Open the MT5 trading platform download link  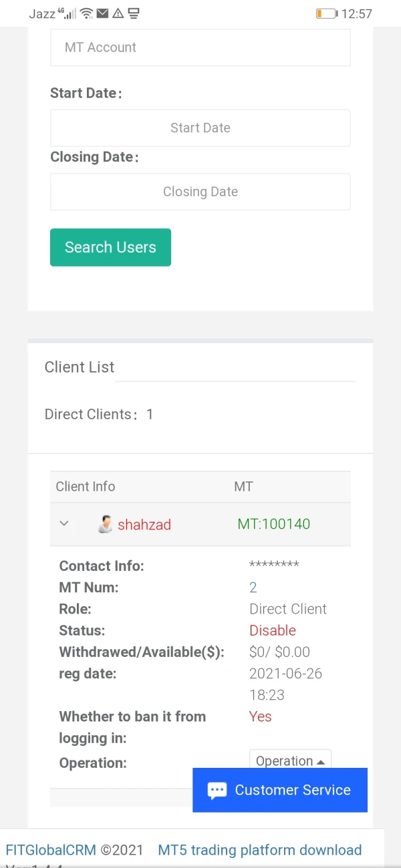(x=259, y=850)
